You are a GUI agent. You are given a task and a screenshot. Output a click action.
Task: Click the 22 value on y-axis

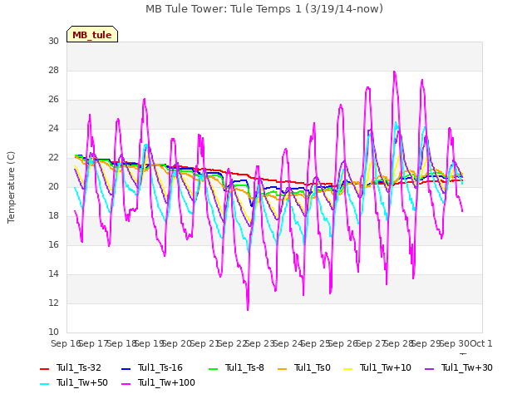click(x=53, y=158)
